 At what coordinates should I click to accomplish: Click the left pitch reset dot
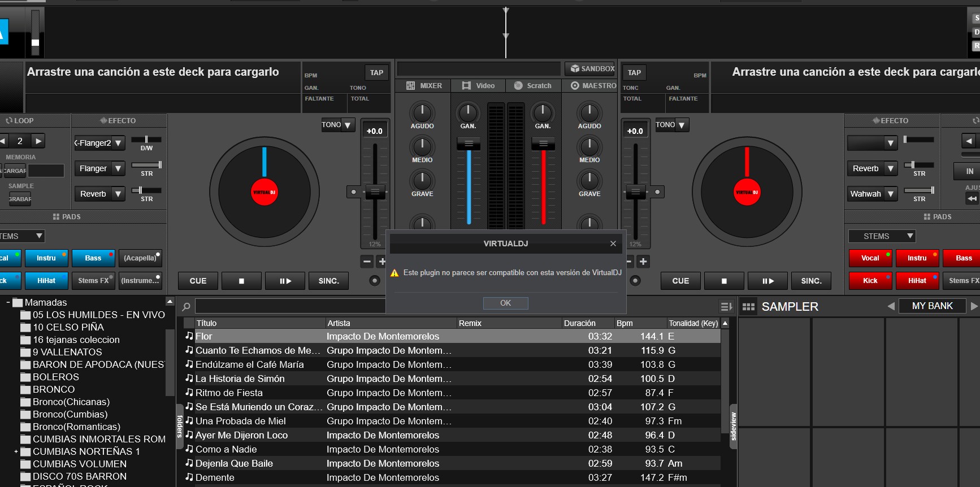click(354, 192)
